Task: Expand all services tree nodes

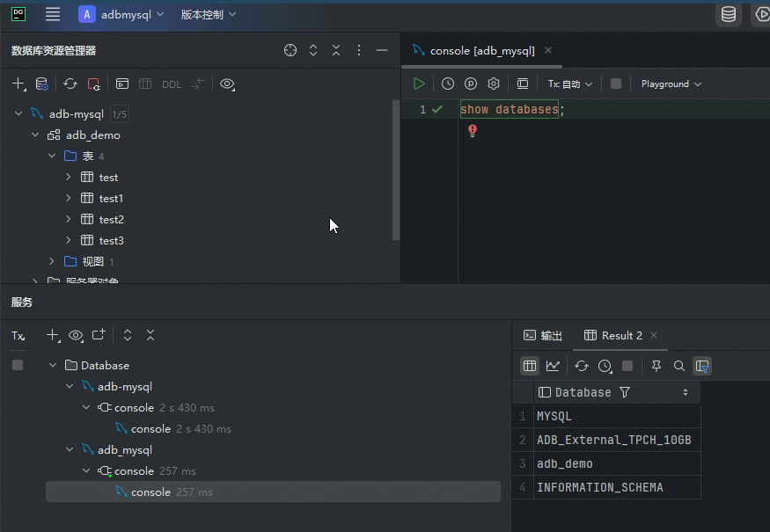Action: (x=128, y=335)
